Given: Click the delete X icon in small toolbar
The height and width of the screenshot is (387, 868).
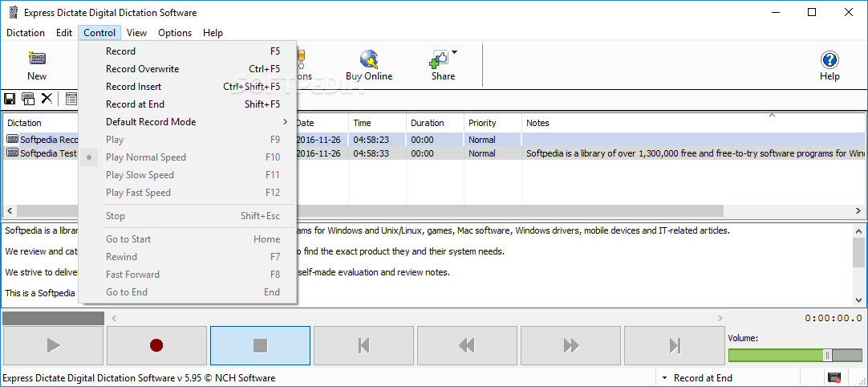Looking at the screenshot, I should 47,99.
